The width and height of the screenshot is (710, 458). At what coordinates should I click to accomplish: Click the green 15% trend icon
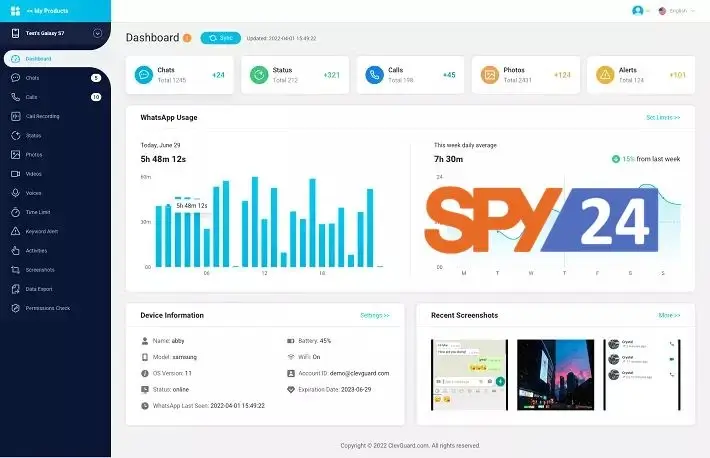(616, 159)
